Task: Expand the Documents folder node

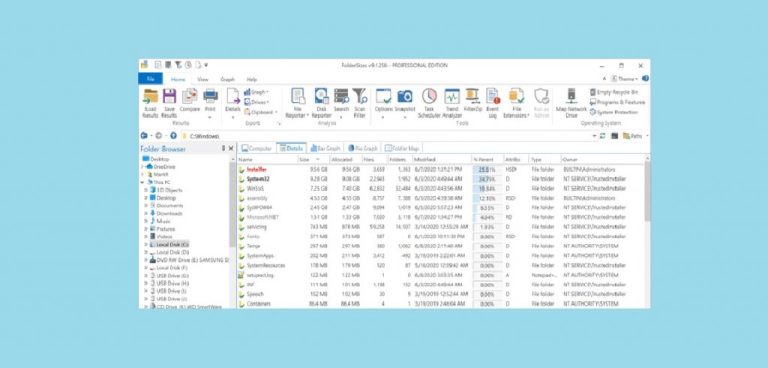Action: click(145, 206)
